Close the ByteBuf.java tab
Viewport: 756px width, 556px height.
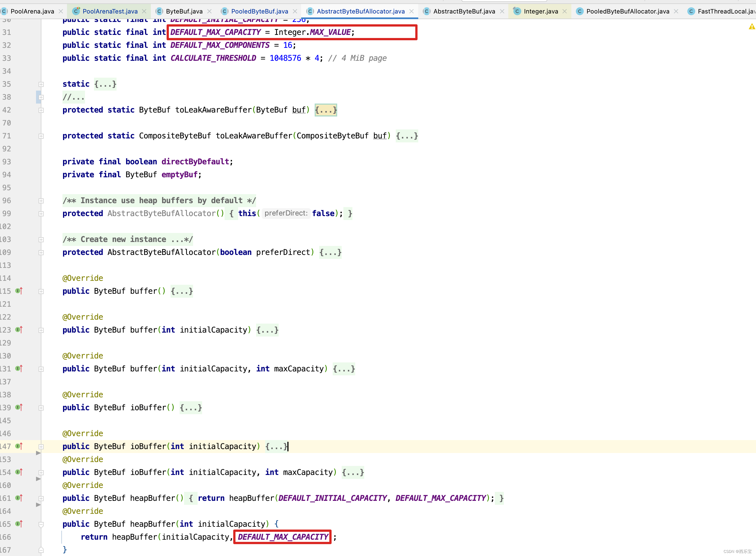(x=209, y=11)
